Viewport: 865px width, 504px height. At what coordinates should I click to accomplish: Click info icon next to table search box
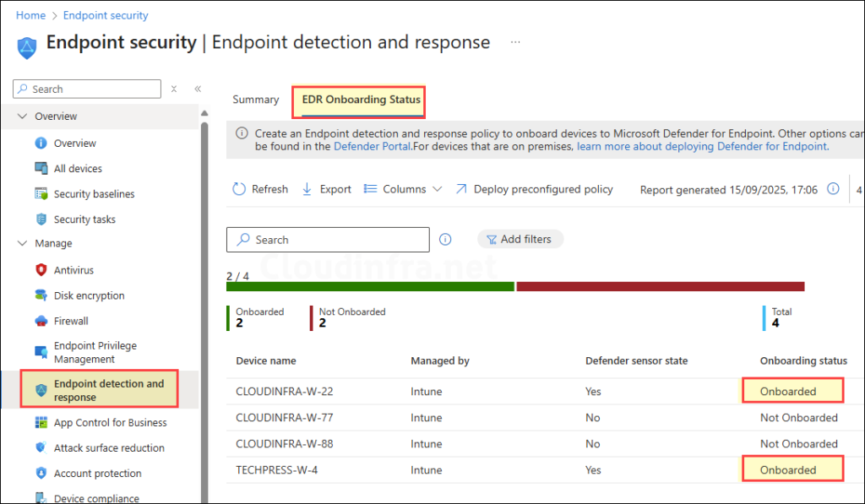[445, 239]
